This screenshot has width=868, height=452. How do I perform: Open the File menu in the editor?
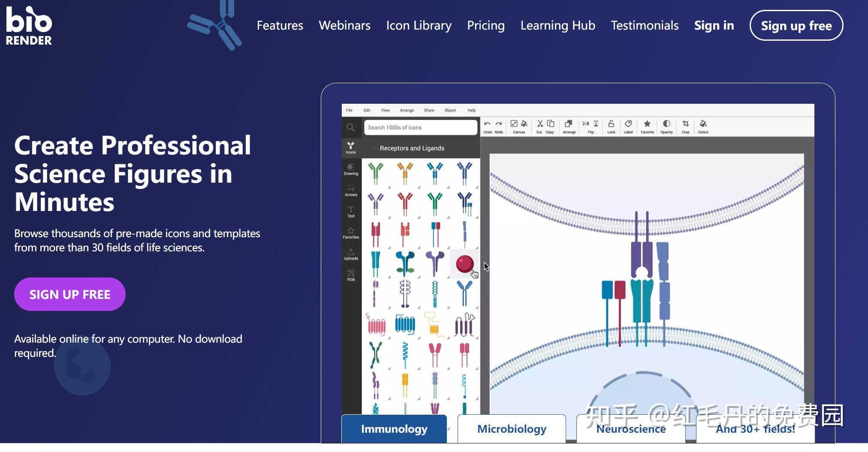coord(349,110)
